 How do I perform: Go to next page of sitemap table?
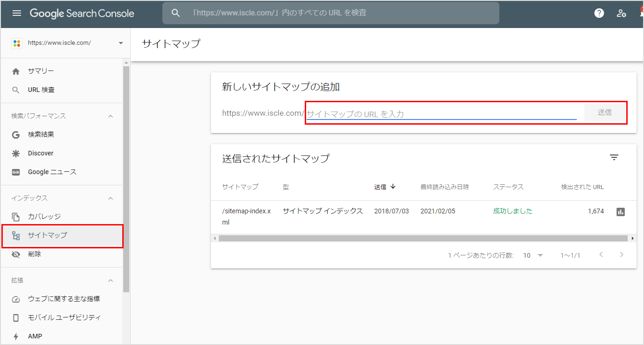tap(621, 255)
